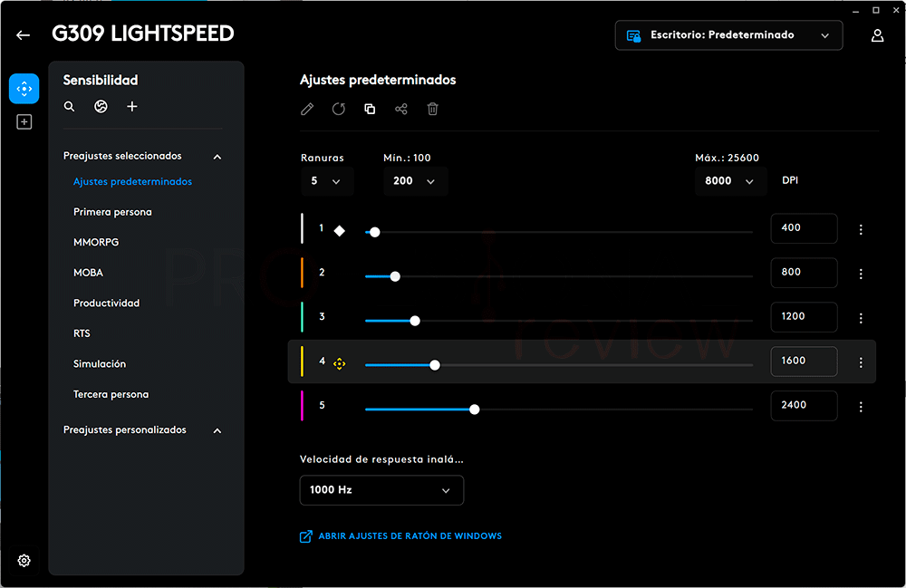Click the yellow DPI shift icon on slot 4
Image resolution: width=906 pixels, height=588 pixels.
pyautogui.click(x=339, y=363)
